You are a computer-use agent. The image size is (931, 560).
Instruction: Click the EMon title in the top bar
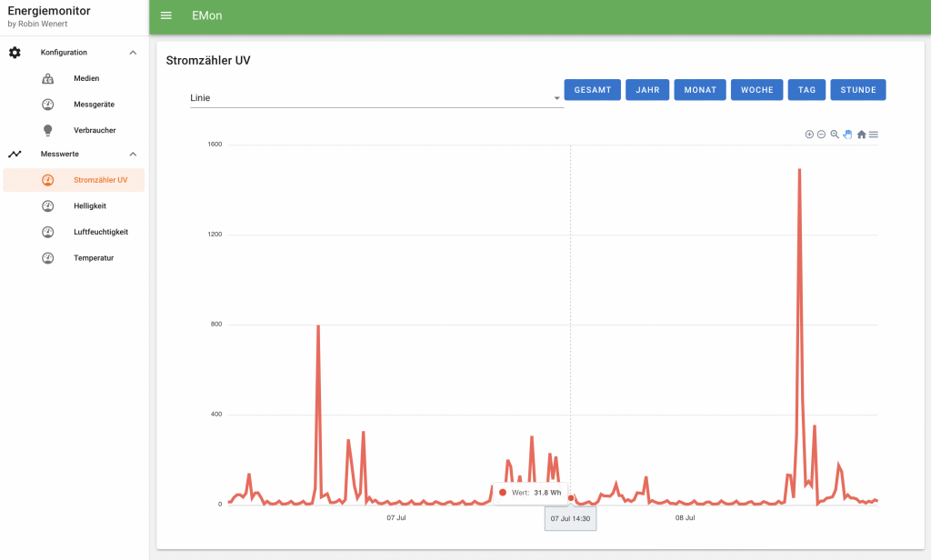coord(206,15)
